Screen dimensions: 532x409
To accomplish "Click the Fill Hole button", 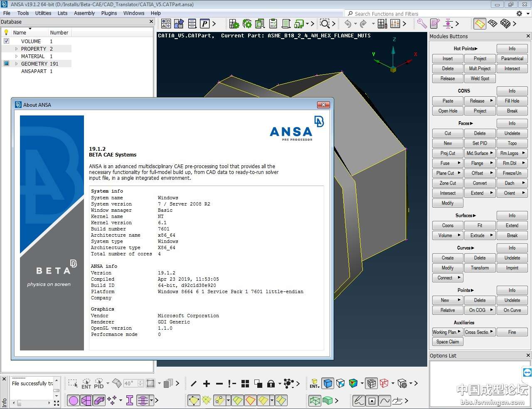I will [512, 101].
